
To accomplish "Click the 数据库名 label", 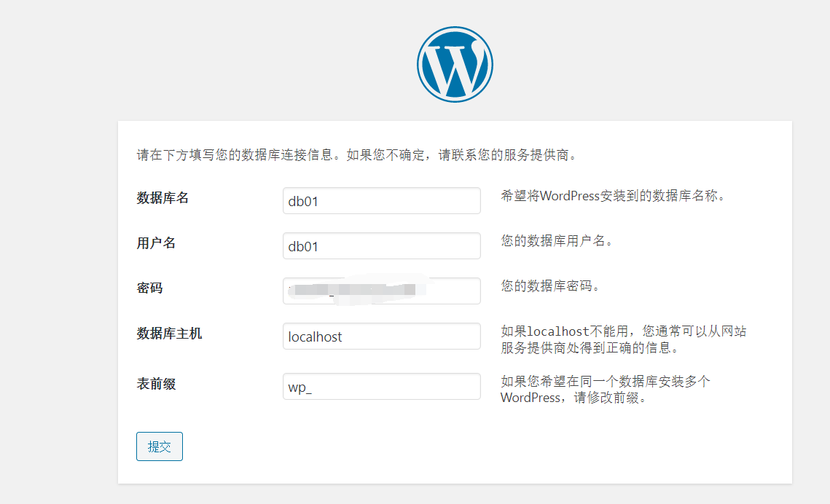I will tap(163, 198).
